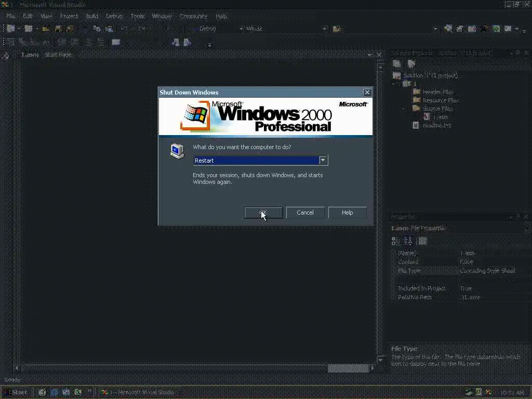Click the green Start Page toolbar icon
The height and width of the screenshot is (399, 532).
[x=496, y=29]
